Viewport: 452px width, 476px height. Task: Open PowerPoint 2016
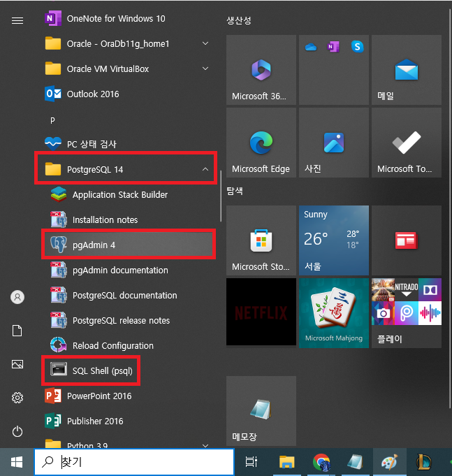point(127,396)
